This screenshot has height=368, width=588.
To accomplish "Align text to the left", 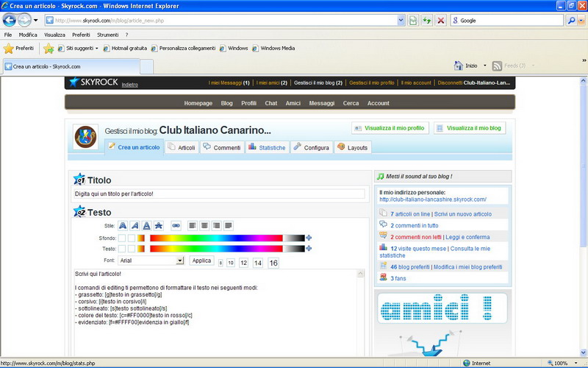I will point(193,226).
